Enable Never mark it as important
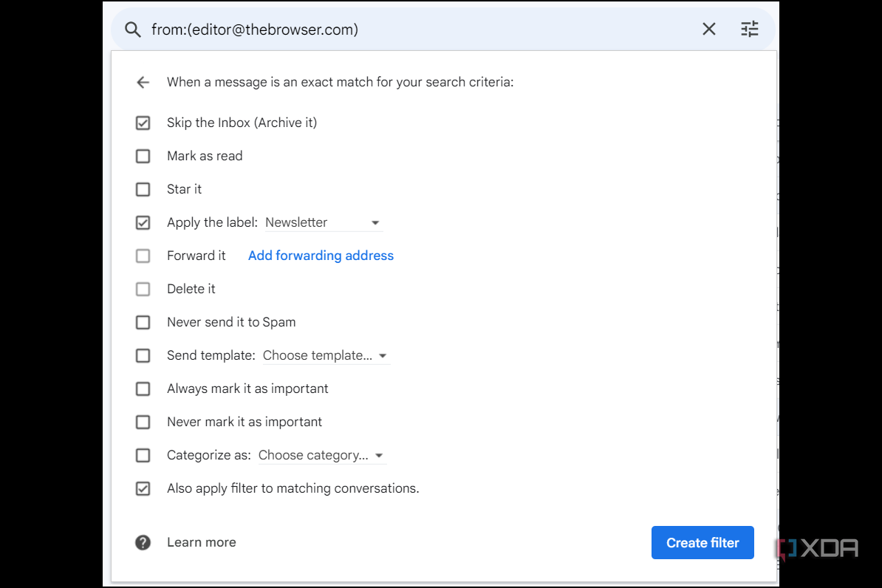The image size is (882, 588). pos(143,422)
